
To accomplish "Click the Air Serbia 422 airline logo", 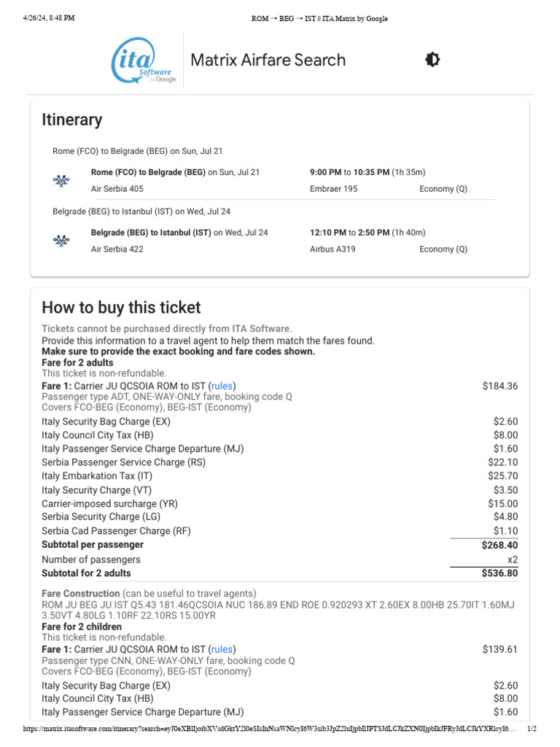I will (62, 241).
